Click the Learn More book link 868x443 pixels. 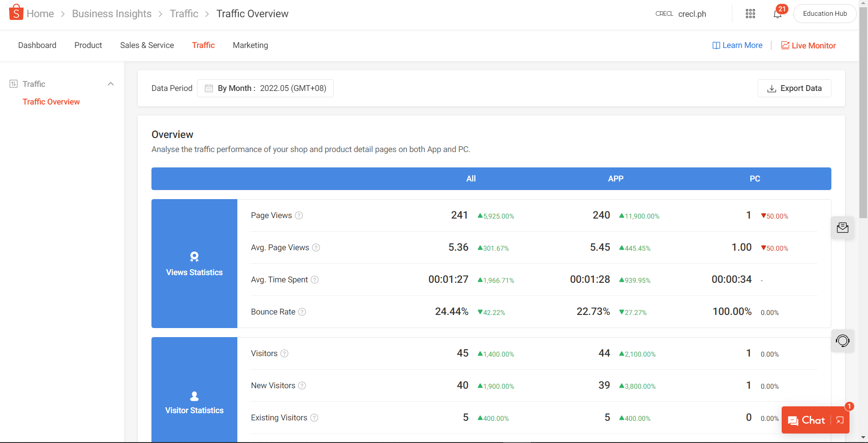737,45
